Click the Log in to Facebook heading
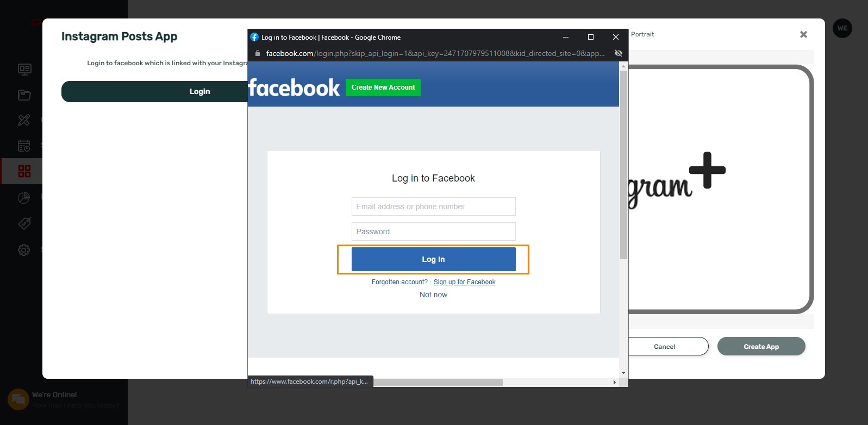The image size is (868, 425). [433, 178]
